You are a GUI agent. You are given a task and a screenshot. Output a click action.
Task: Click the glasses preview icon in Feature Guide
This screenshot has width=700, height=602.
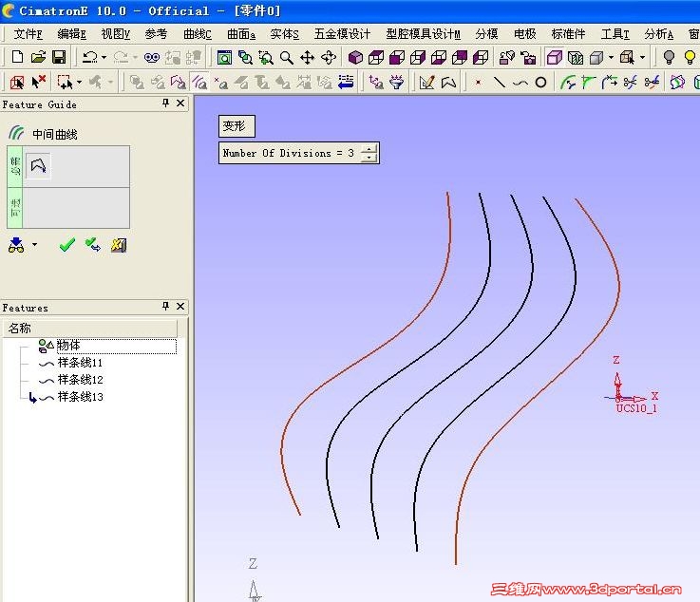(16, 245)
